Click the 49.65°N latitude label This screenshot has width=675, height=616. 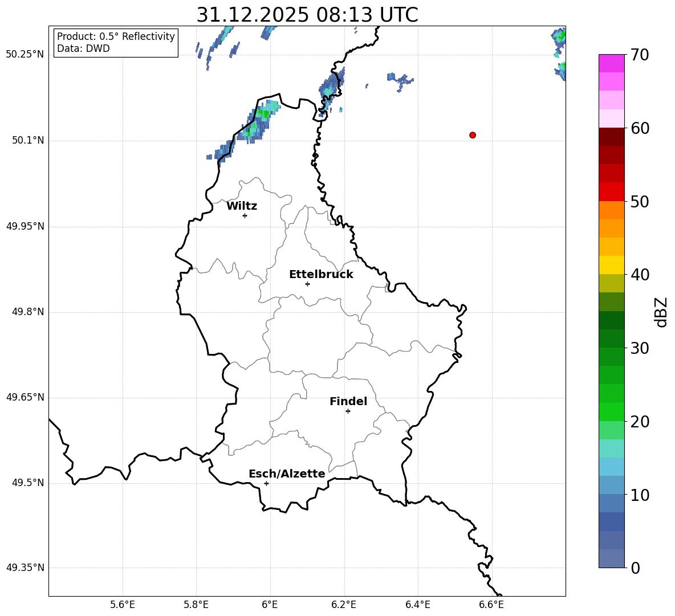click(25, 397)
